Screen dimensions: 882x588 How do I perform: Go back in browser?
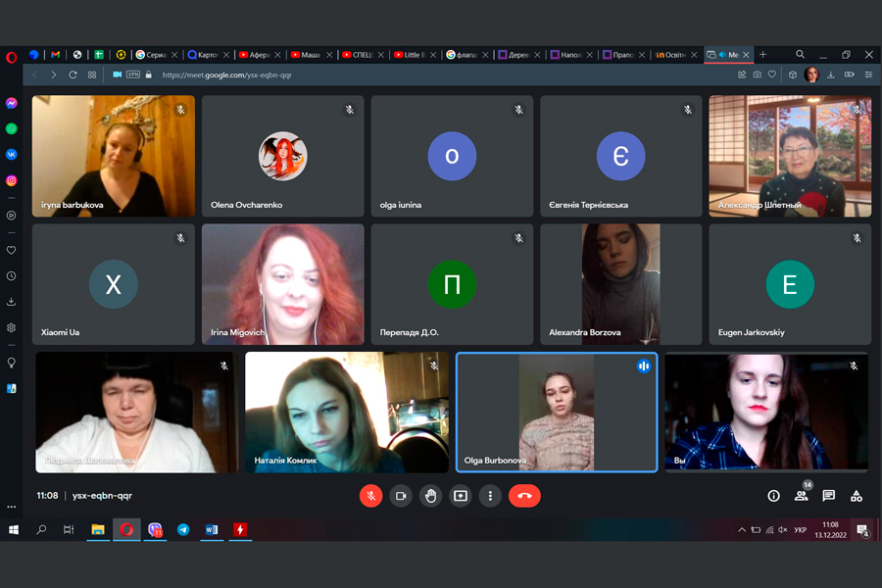pos(35,74)
